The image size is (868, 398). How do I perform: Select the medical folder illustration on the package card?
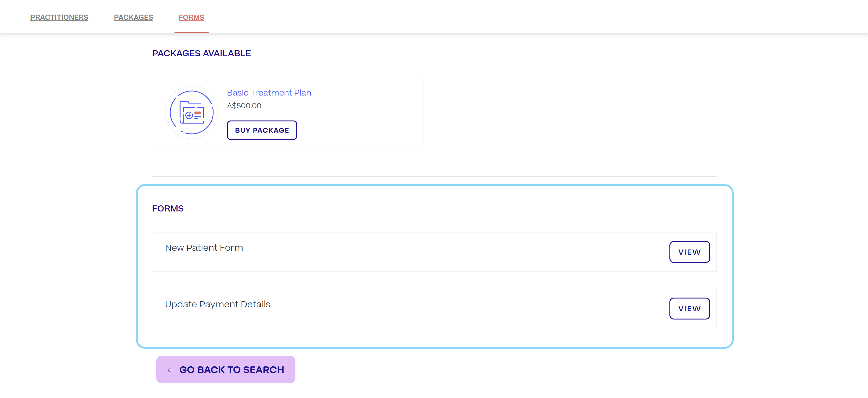click(x=191, y=113)
